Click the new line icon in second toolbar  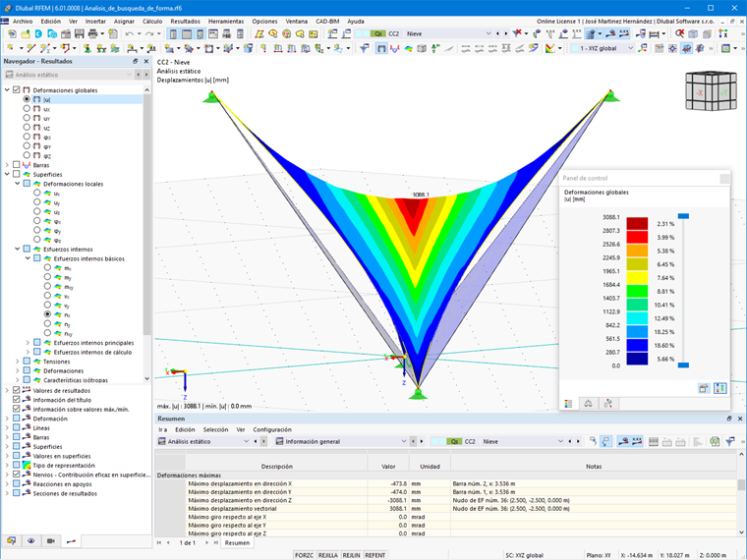click(x=31, y=48)
